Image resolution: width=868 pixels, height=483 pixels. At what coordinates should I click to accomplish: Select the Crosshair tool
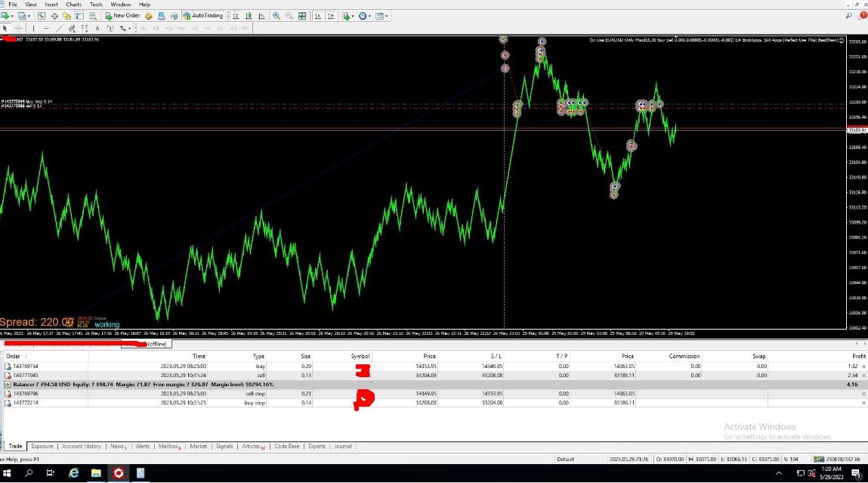coord(18,28)
